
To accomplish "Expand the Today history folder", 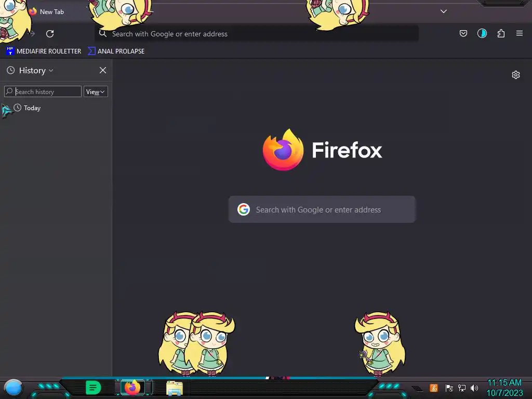I will click(x=27, y=108).
